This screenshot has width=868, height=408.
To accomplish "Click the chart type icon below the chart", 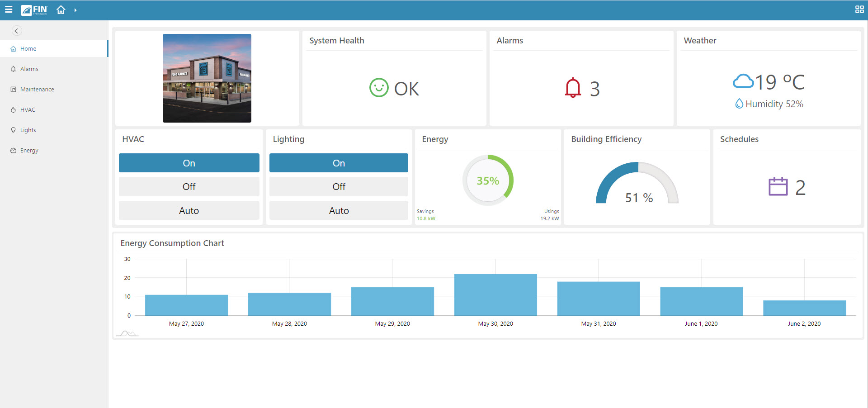I will coord(127,334).
